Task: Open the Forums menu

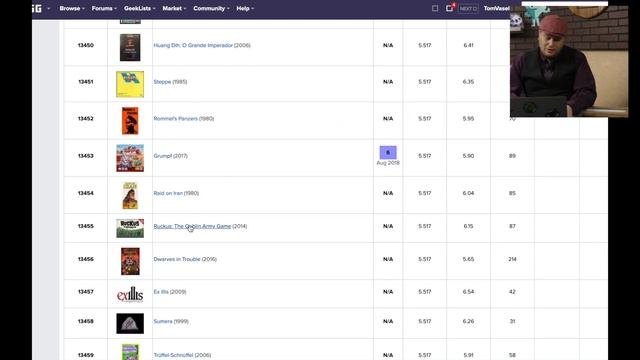Action: 104,8
